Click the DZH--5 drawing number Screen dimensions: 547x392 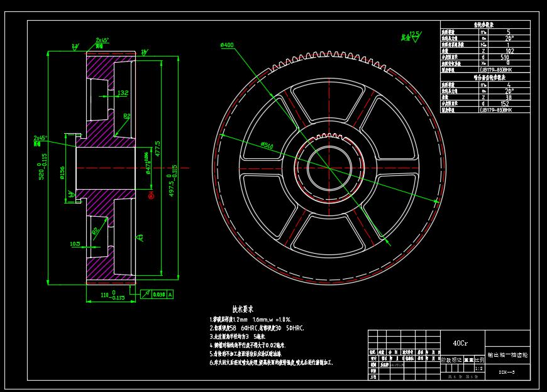tap(507, 372)
